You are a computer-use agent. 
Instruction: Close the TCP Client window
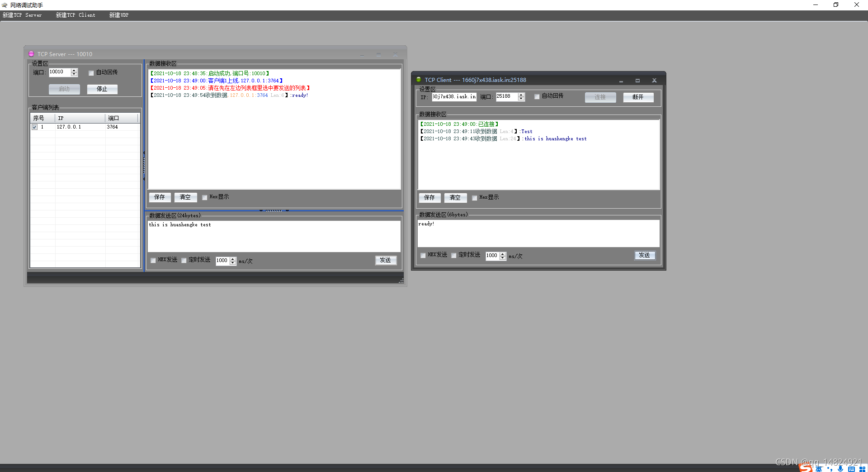click(654, 81)
